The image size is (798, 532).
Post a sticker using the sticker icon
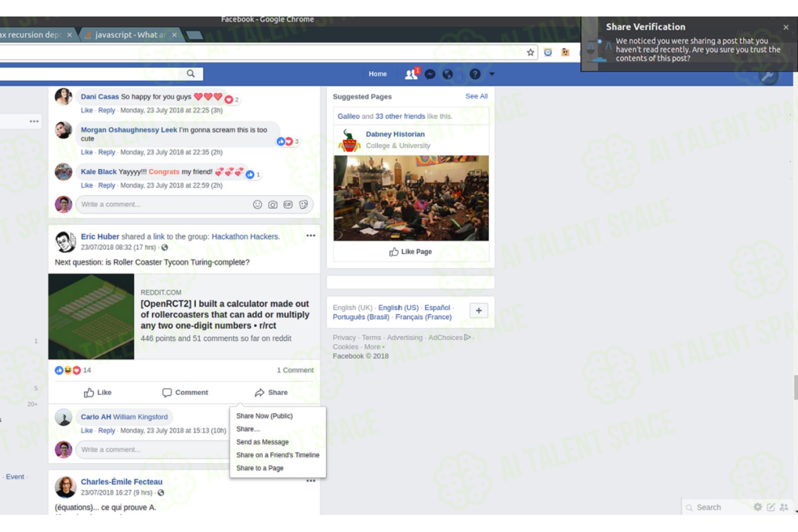[x=303, y=204]
